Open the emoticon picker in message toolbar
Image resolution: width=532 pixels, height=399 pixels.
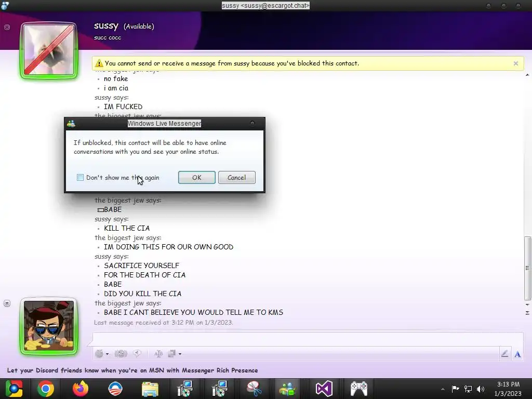(x=99, y=353)
